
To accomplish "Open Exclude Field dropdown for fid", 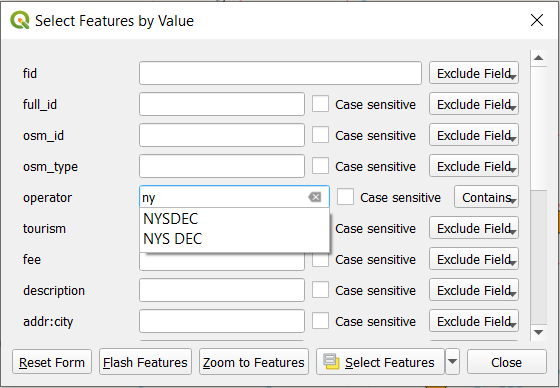I will pos(474,73).
